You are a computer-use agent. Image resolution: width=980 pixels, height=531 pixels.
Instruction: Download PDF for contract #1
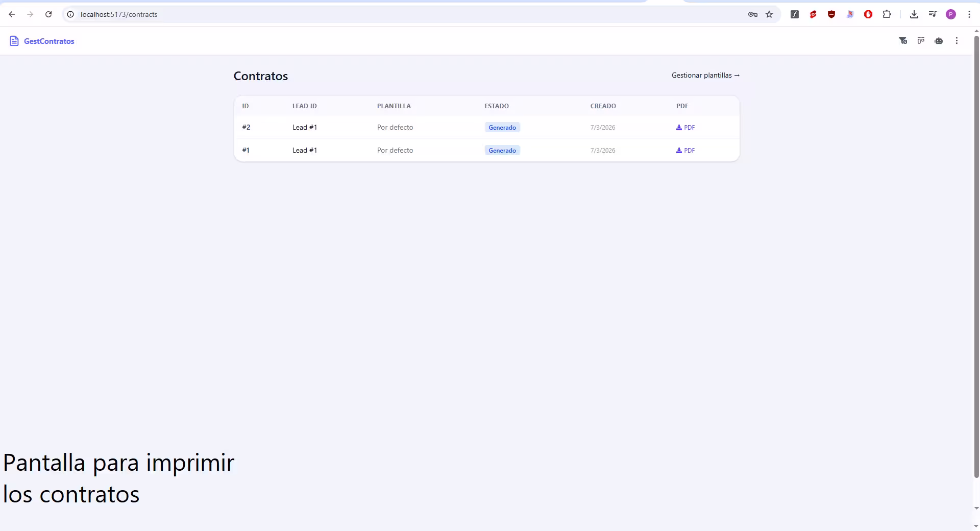(685, 151)
